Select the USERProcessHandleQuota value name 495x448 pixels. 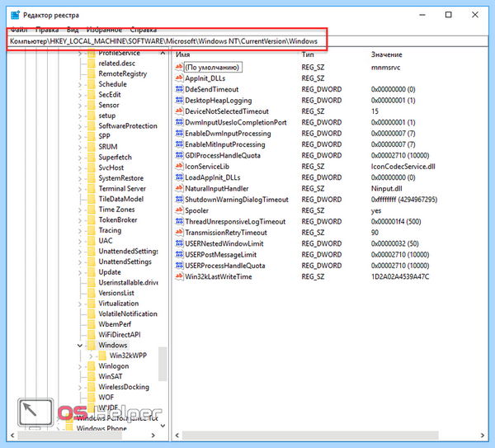click(224, 266)
